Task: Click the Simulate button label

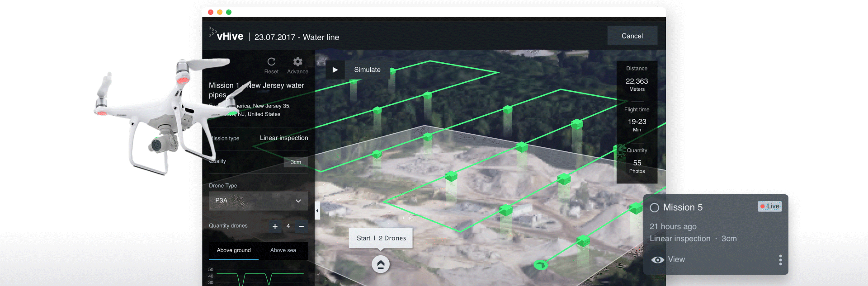Action: (367, 70)
